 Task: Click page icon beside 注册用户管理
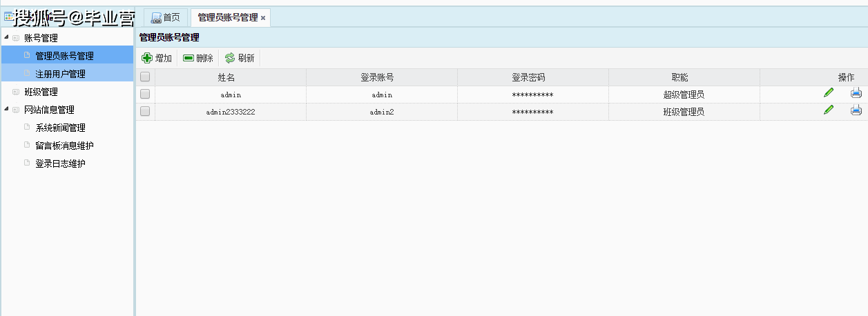(28, 74)
